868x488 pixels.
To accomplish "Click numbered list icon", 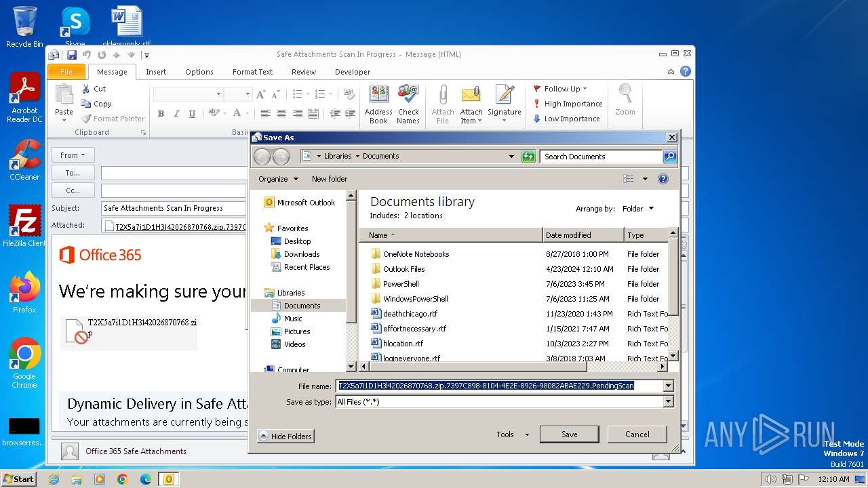I will pos(320,94).
